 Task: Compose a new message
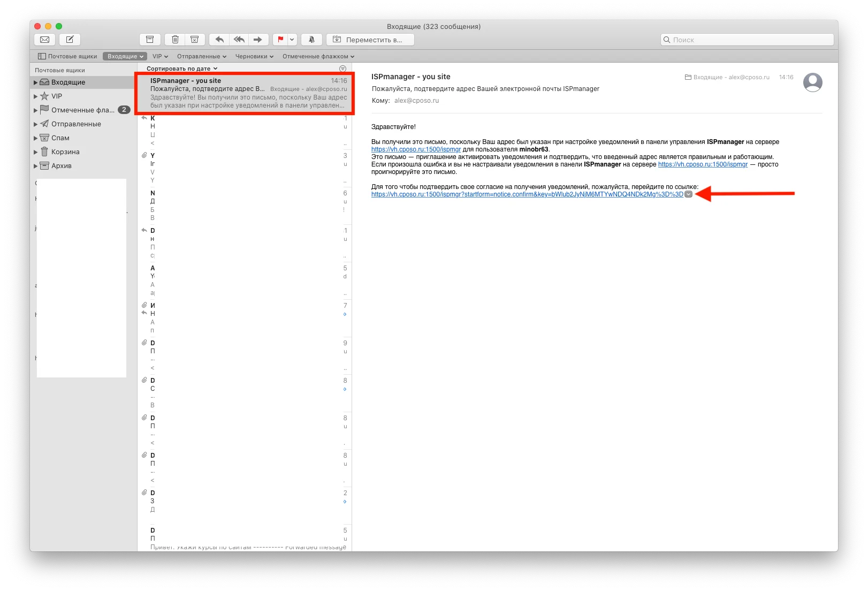point(70,40)
